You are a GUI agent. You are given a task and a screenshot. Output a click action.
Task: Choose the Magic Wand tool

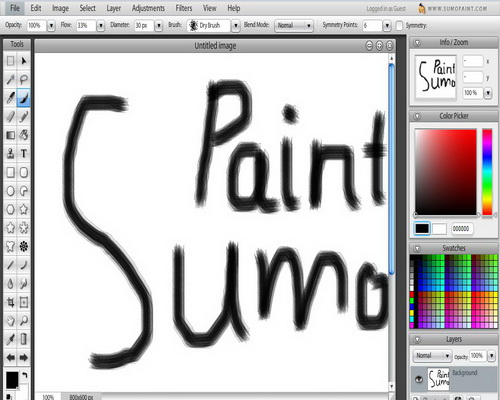pos(10,79)
